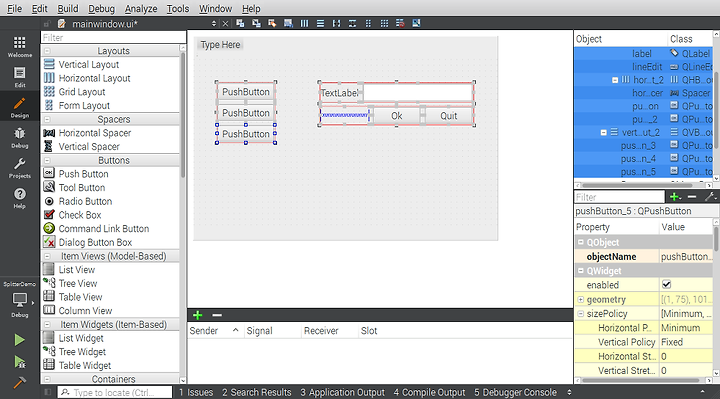Collapse vert..ut_2 in object tree
The width and height of the screenshot is (720, 399).
(604, 132)
